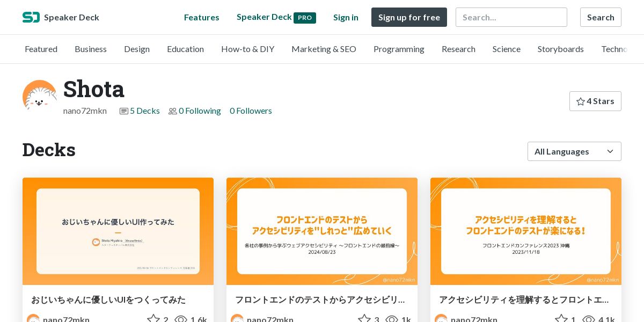Click star icon on フロントエンドのテストから deck card
The width and height of the screenshot is (644, 322).
[364, 320]
